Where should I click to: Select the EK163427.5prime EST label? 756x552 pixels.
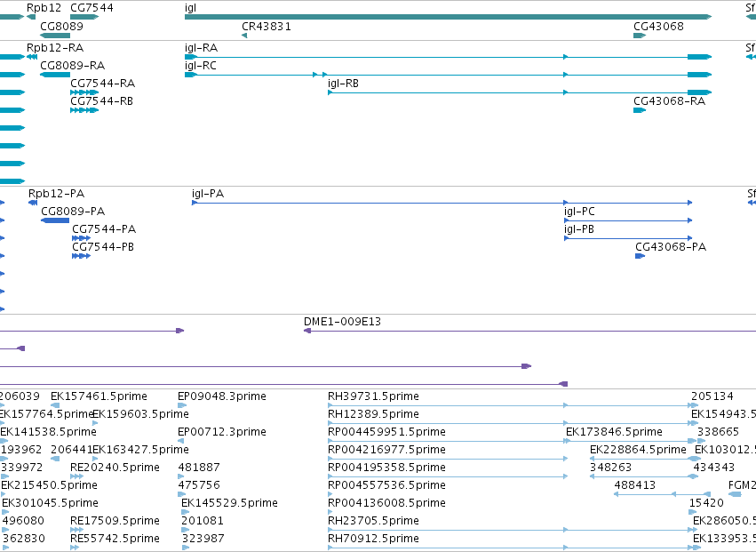pos(140,449)
